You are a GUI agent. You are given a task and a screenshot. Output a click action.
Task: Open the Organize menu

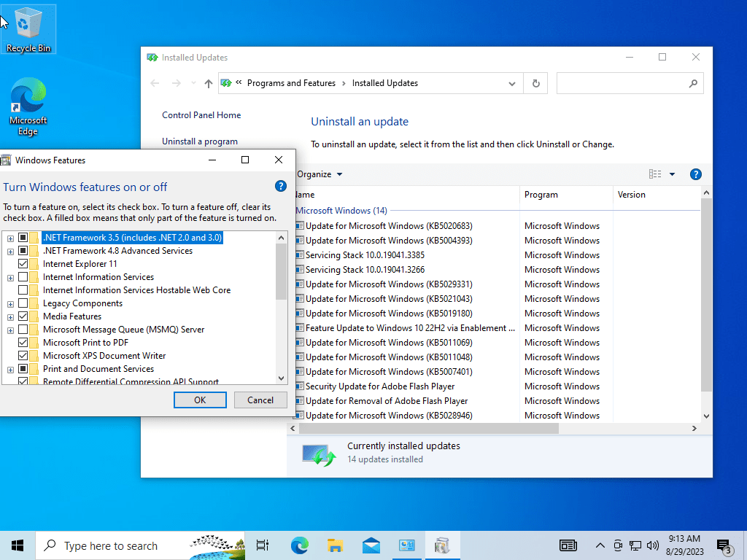[x=320, y=174]
